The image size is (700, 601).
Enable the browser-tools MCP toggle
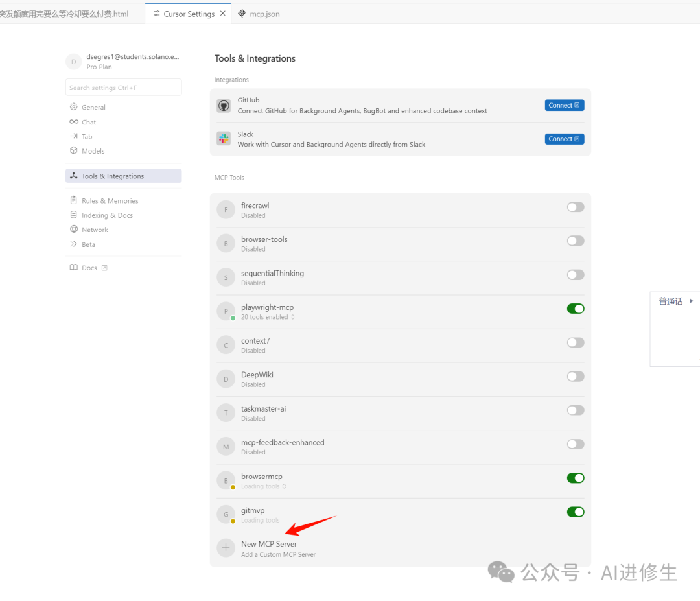[576, 241]
